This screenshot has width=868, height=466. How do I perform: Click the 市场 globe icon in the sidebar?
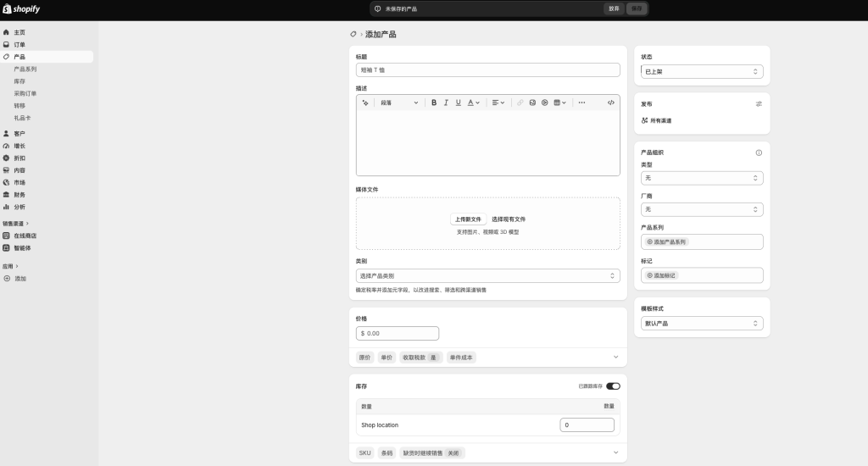pyautogui.click(x=6, y=183)
